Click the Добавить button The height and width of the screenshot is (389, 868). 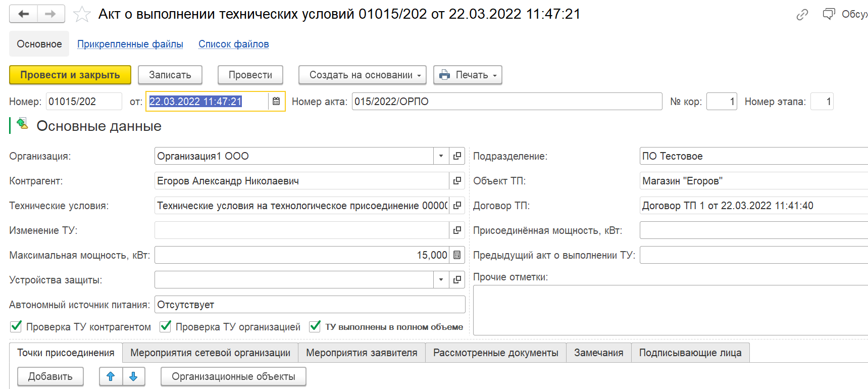(50, 376)
